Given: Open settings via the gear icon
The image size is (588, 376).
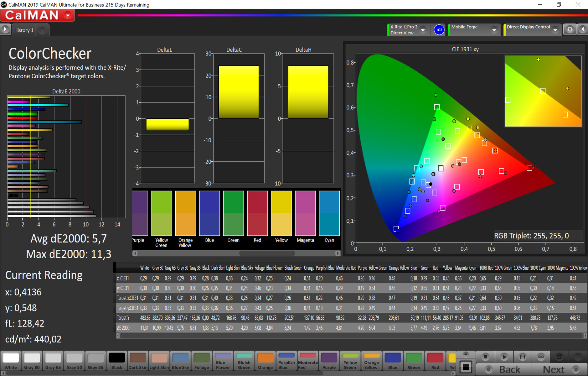Looking at the screenshot, I should (x=570, y=29).
